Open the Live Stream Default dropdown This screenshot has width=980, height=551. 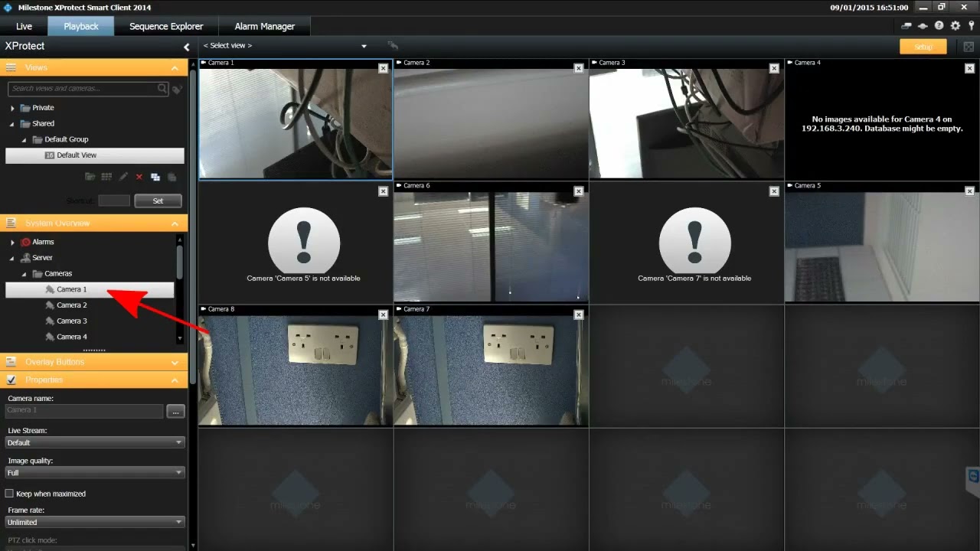tap(95, 442)
